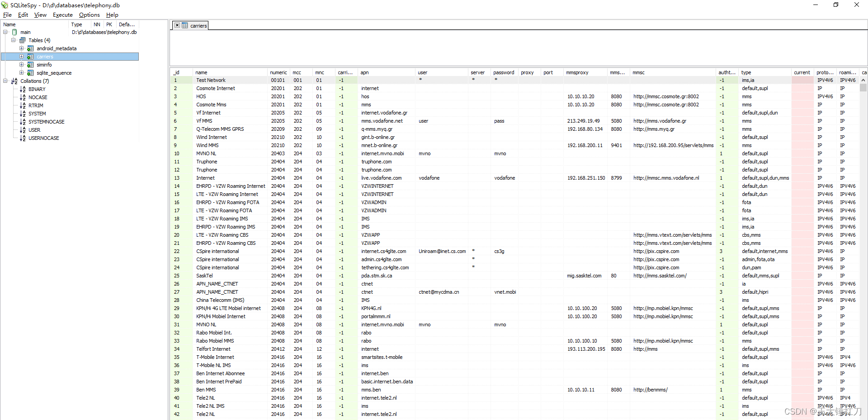Click the sqlite_sequence table icon

click(x=31, y=73)
